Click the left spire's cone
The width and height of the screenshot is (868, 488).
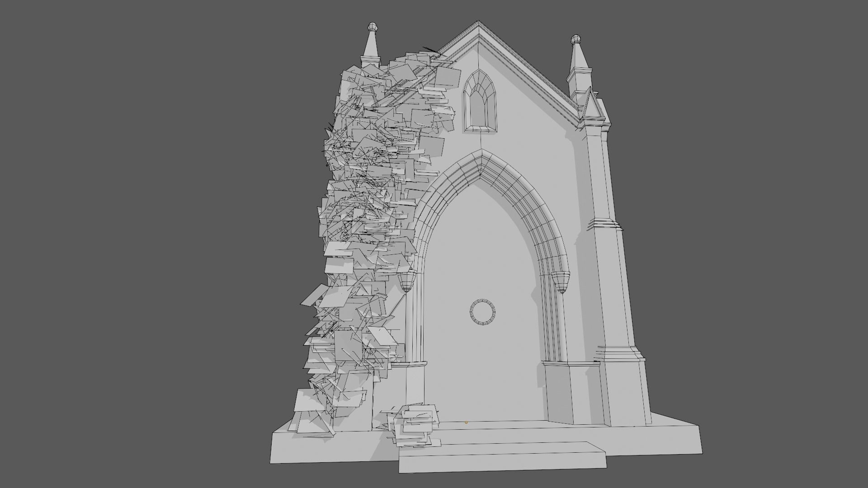[x=371, y=45]
